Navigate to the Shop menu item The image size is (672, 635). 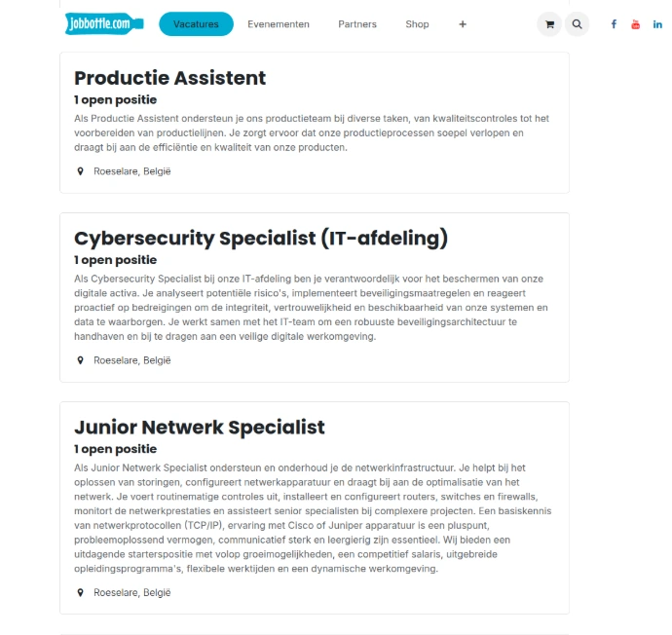click(417, 24)
